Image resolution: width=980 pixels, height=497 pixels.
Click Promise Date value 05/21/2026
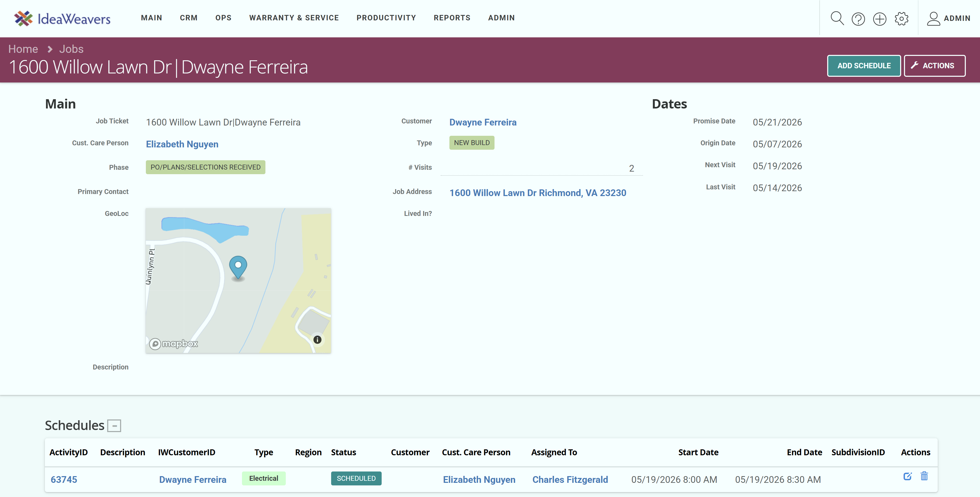pos(777,122)
